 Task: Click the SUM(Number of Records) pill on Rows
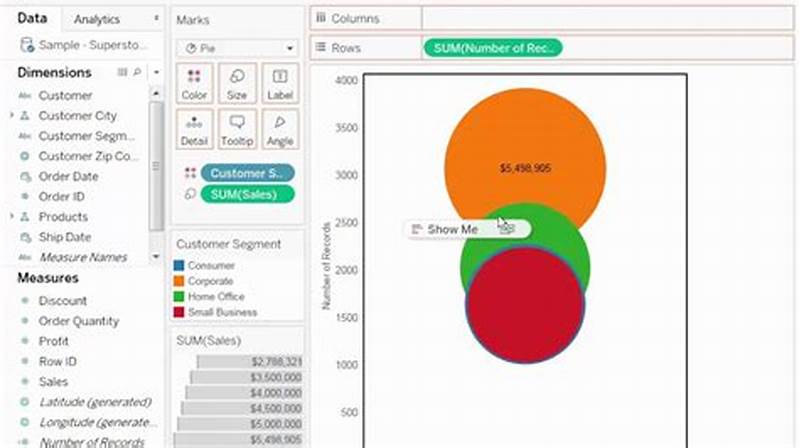click(x=493, y=48)
